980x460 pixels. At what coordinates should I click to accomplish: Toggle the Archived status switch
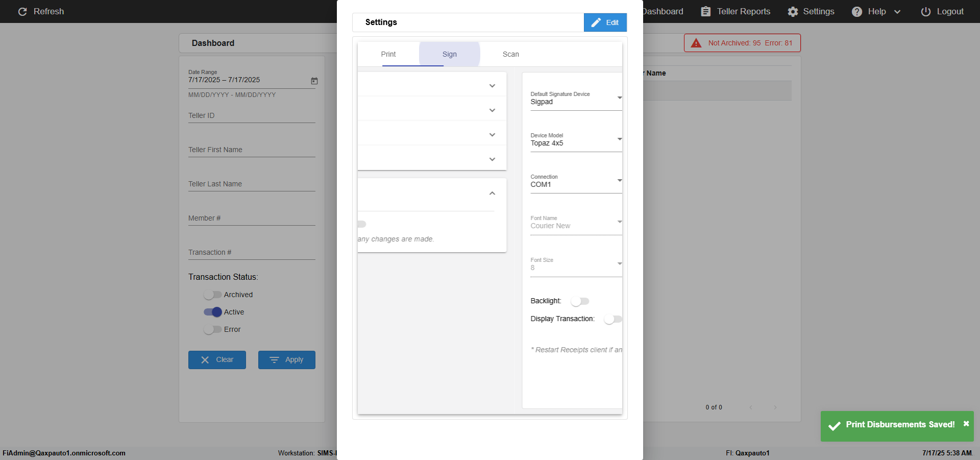pos(212,295)
